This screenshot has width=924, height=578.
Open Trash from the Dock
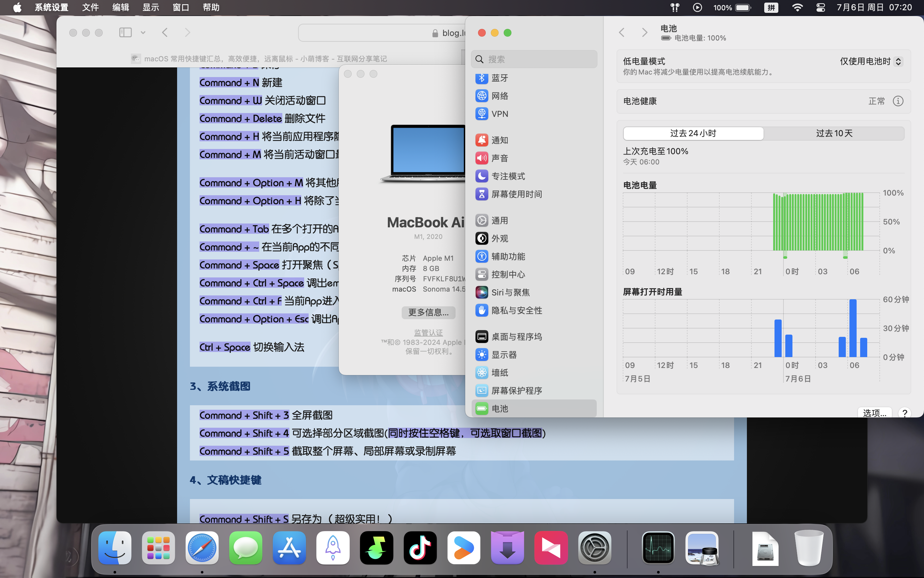point(809,548)
